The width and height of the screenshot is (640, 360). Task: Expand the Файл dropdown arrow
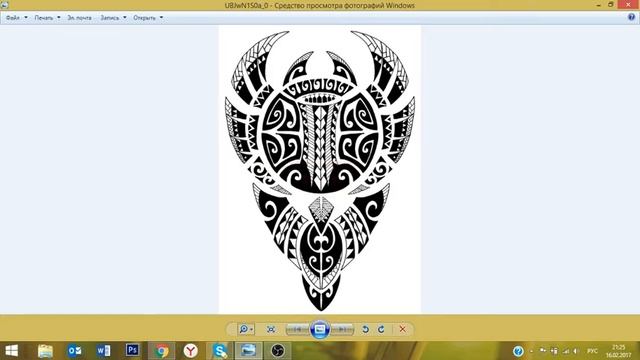[26, 18]
